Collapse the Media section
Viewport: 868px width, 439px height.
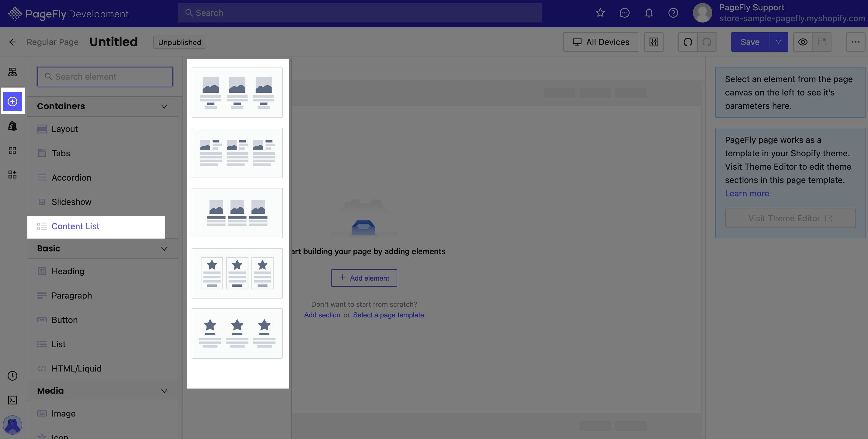(164, 391)
